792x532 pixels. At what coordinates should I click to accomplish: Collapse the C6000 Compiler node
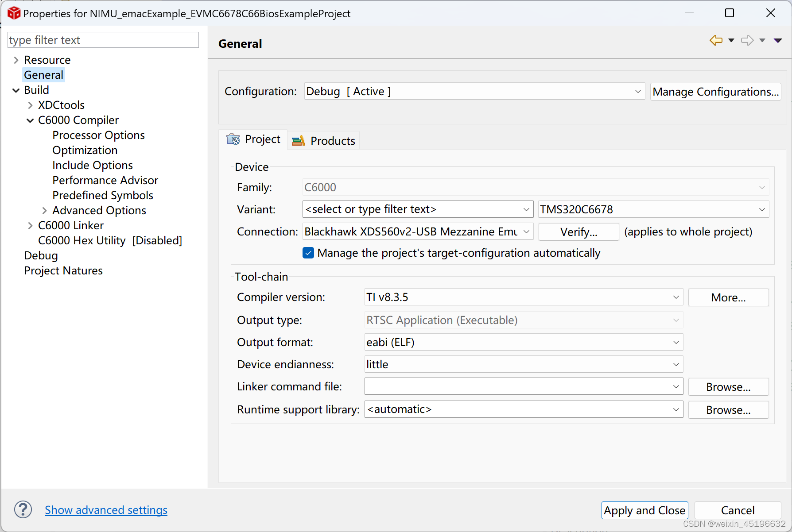(31, 120)
